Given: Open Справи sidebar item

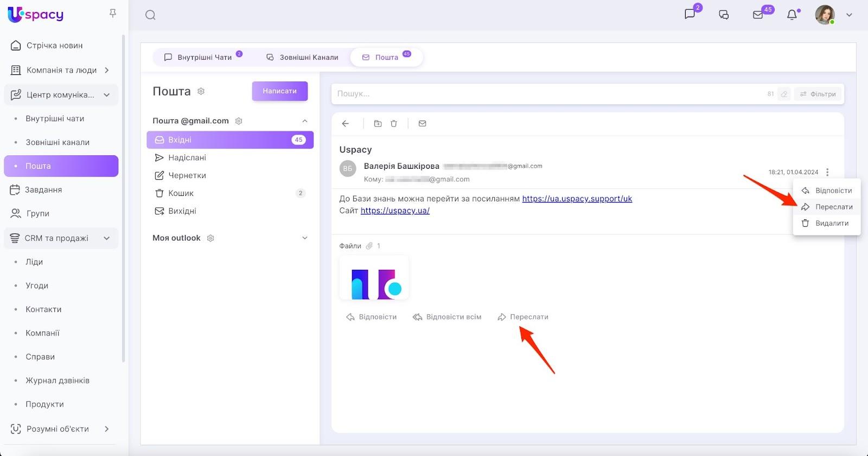Looking at the screenshot, I should [40, 357].
